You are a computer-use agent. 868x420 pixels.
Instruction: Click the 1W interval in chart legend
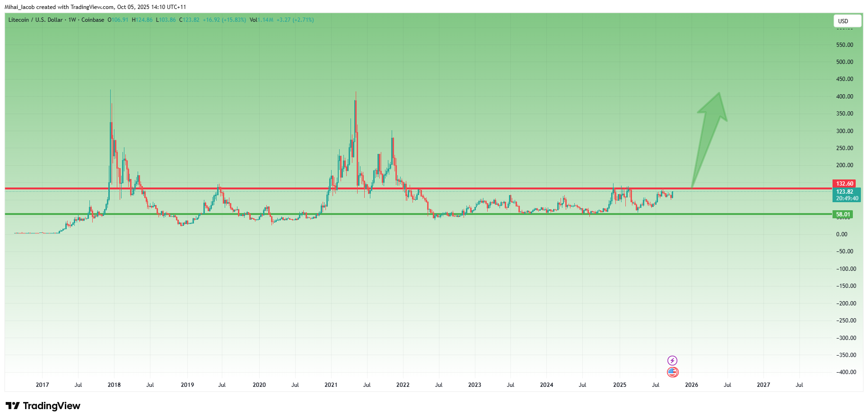pos(72,20)
